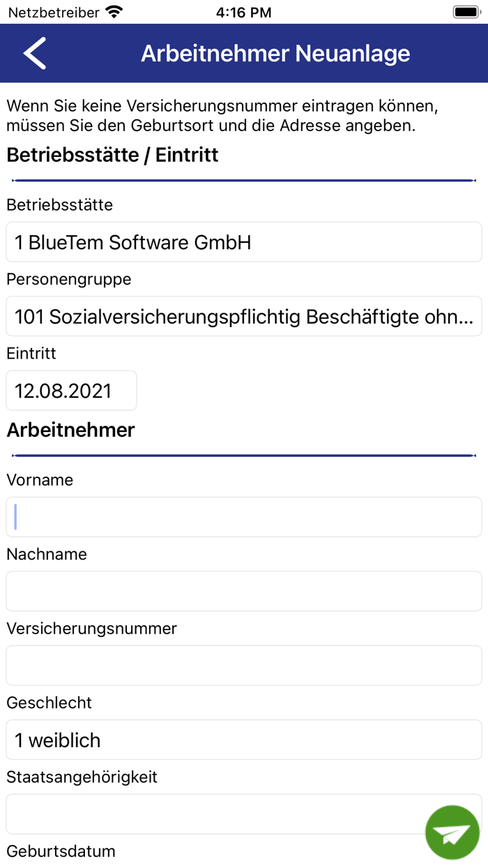Tap the Arbeitnehmer Neuanlage page title

pos(275,54)
